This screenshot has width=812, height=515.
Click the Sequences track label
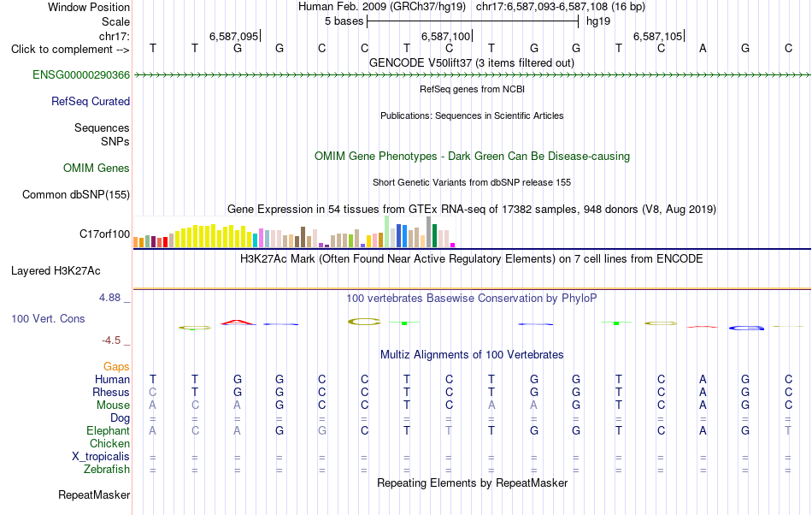(x=102, y=128)
